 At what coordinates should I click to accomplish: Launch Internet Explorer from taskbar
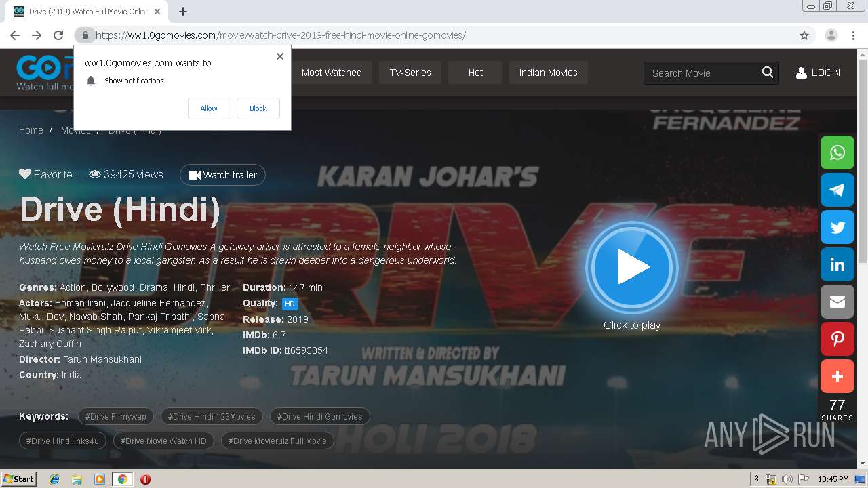pos(54,479)
